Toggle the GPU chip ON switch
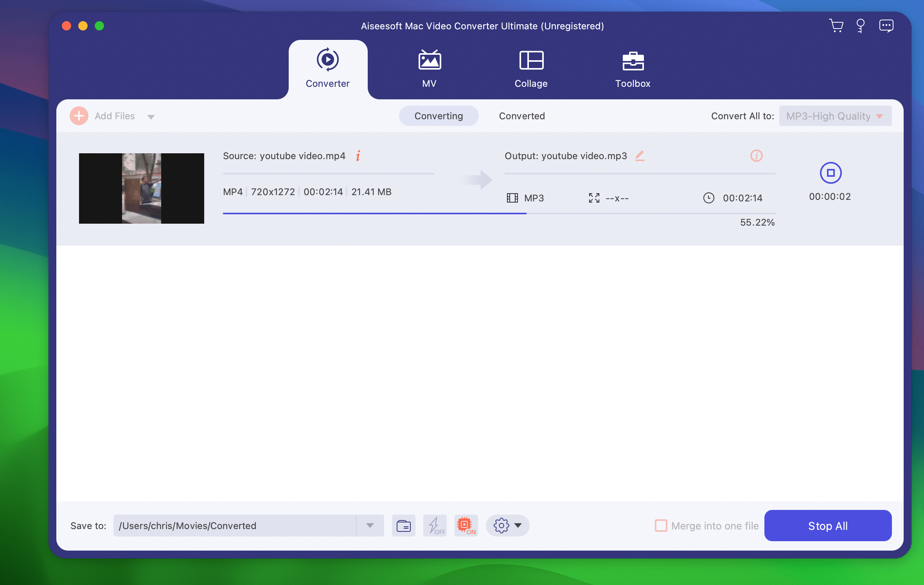The width and height of the screenshot is (924, 585). click(466, 526)
